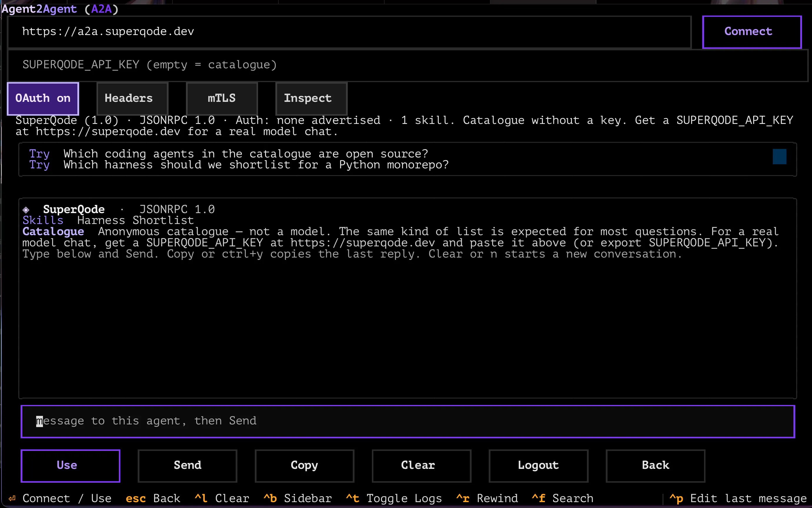Select the Harness Shortlist skill text
812x508 pixels.
135,220
